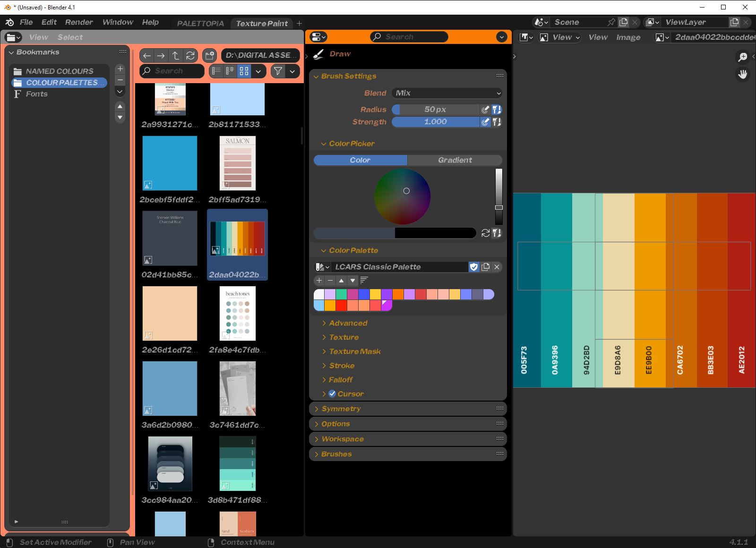
Task: Select the pan hand tool in image editor
Action: click(x=743, y=74)
